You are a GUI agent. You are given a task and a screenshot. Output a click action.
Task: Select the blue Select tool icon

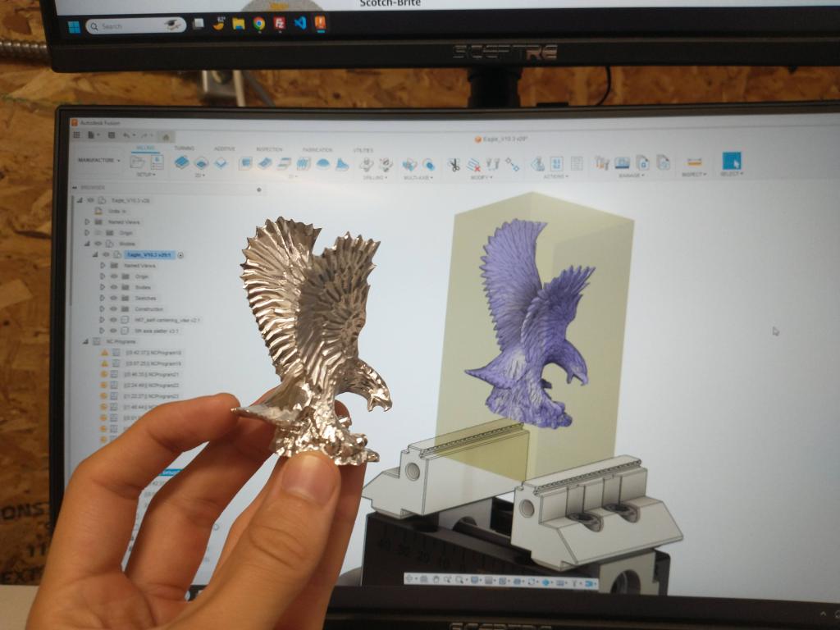click(x=731, y=162)
